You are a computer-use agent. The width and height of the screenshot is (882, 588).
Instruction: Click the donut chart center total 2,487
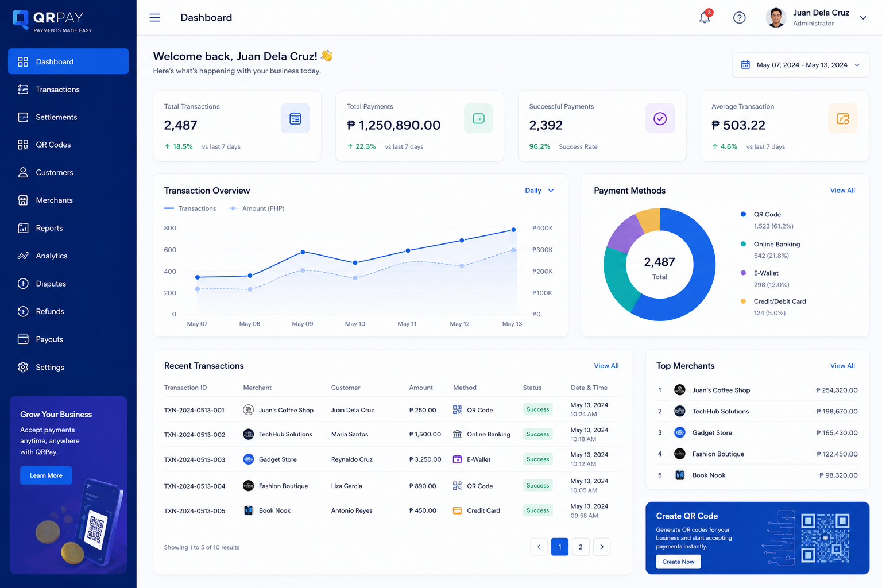pos(659,262)
